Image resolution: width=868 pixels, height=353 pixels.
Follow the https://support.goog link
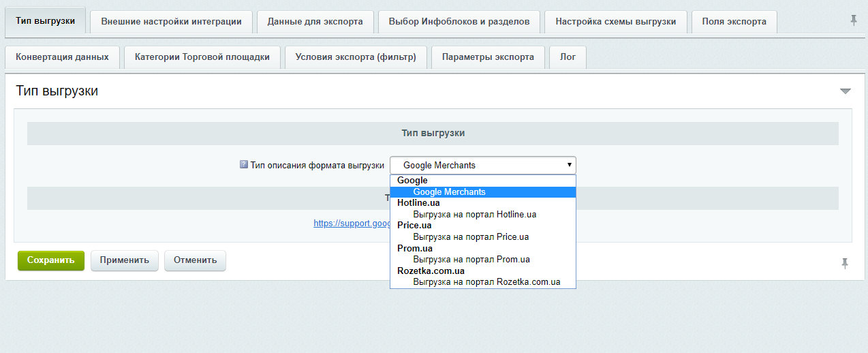352,223
